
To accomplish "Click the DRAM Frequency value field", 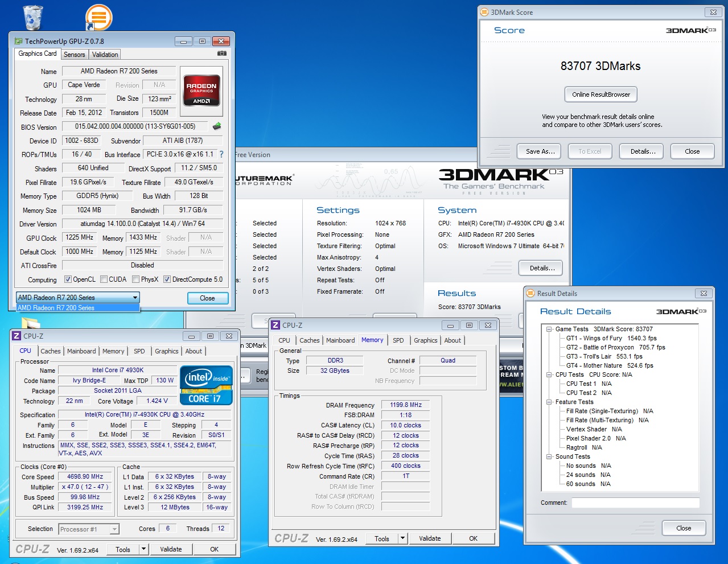I will 406,405.
